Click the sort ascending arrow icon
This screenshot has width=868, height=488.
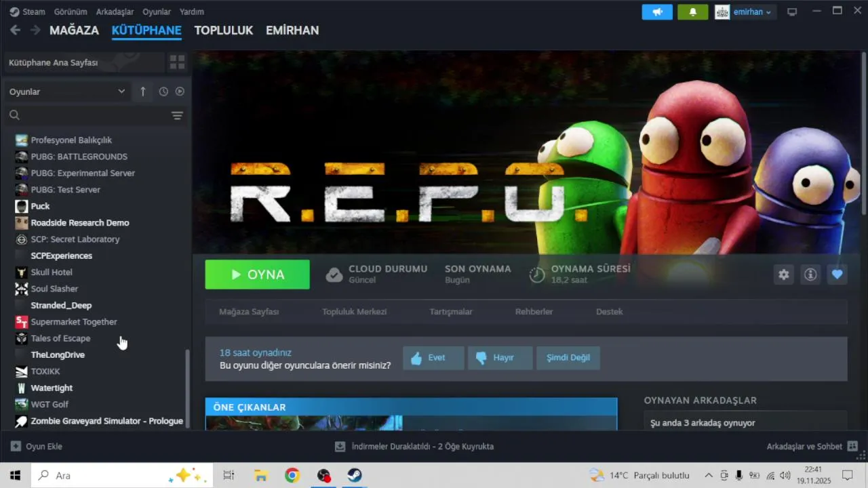(142, 91)
